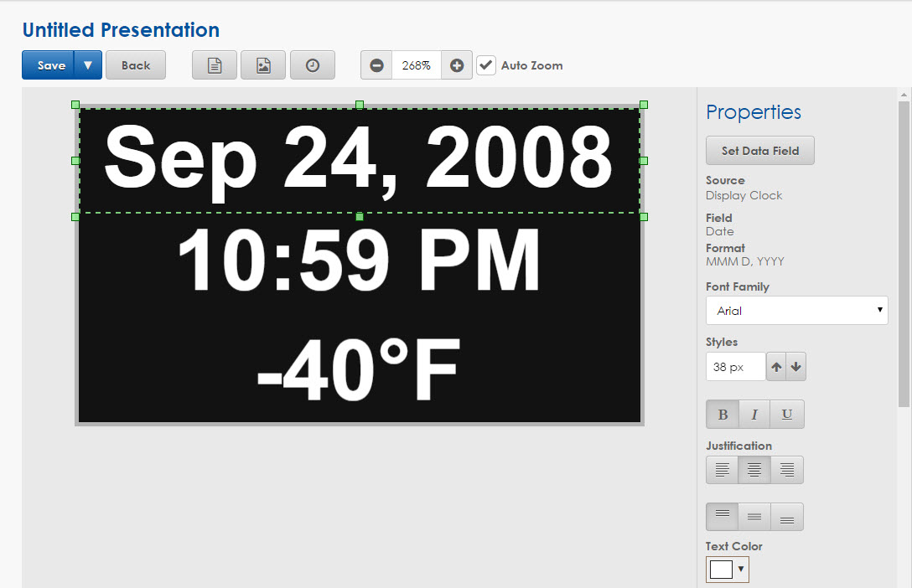Click the Properties panel heading
This screenshot has height=588, width=912.
click(x=754, y=112)
